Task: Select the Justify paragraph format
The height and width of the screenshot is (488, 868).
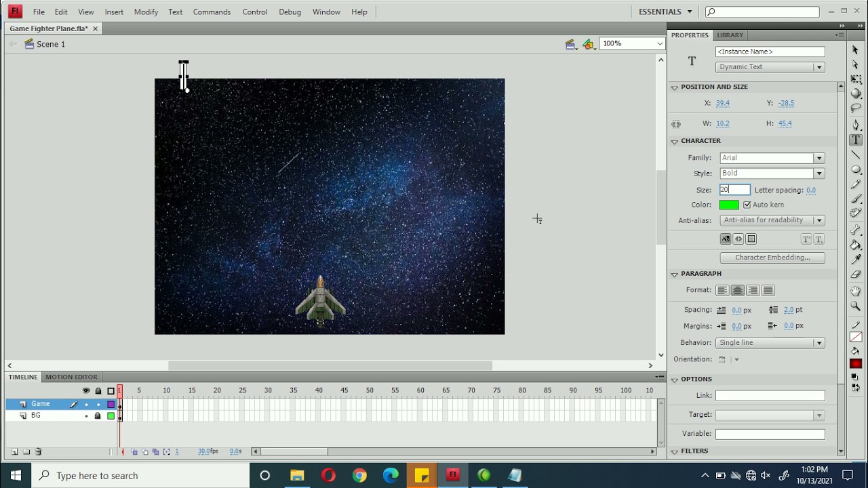Action: 768,290
